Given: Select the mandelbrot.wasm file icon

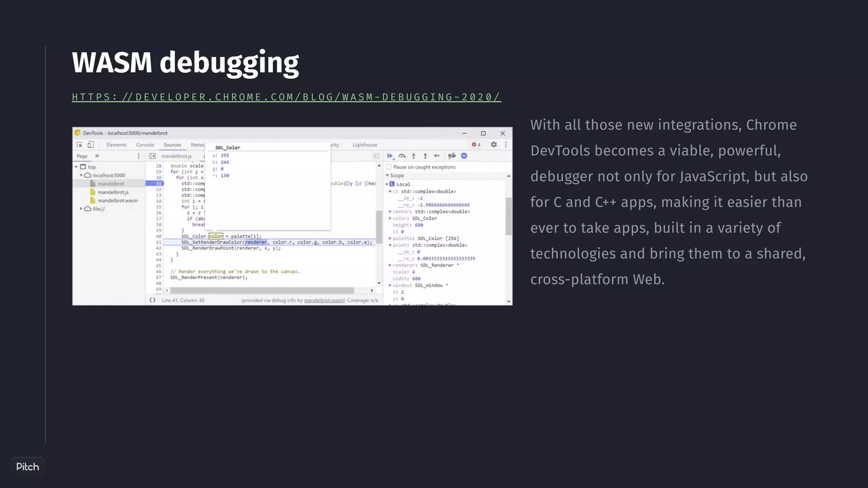Looking at the screenshot, I should coord(92,200).
